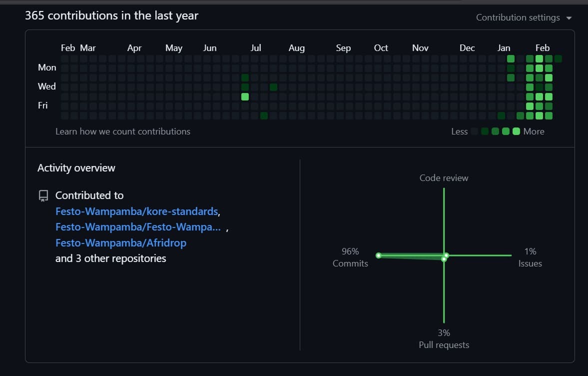This screenshot has width=588, height=376.
Task: Click the bright green Wednesday cell in August
Action: 273,86
